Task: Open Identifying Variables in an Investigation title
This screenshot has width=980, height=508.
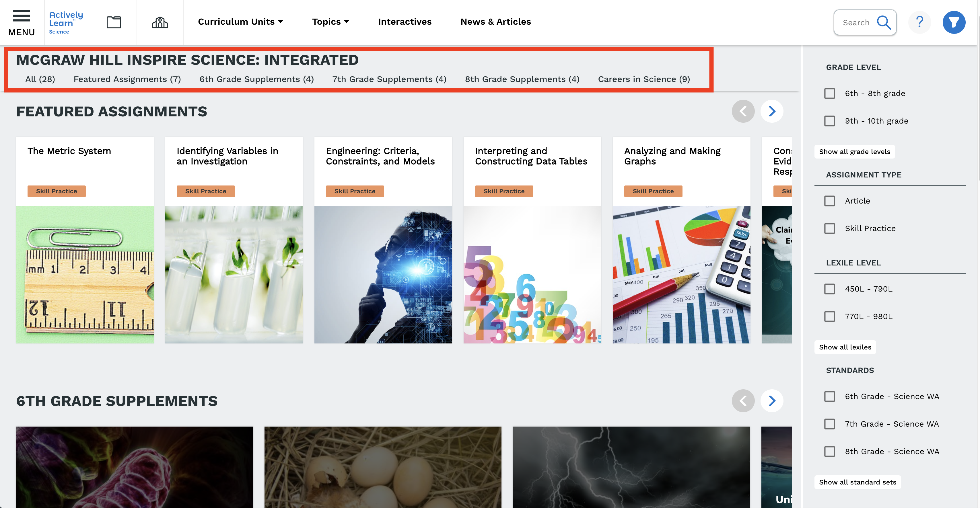Action: click(227, 156)
